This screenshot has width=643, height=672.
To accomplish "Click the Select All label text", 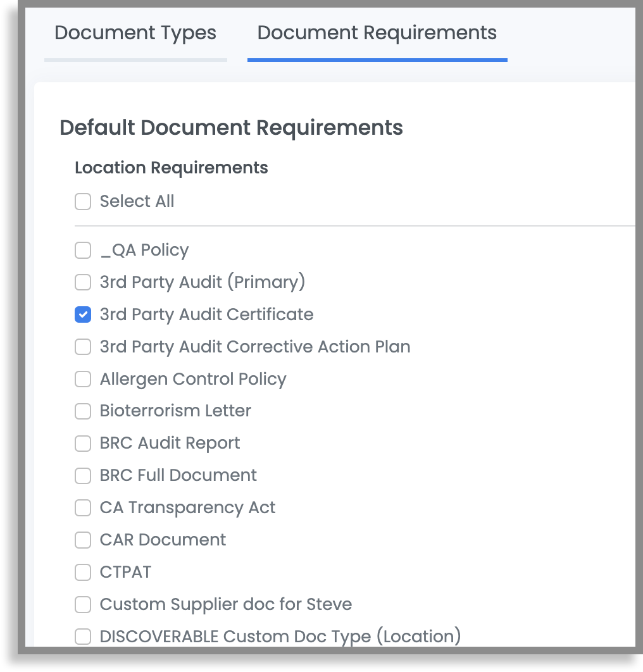I will pos(137,201).
